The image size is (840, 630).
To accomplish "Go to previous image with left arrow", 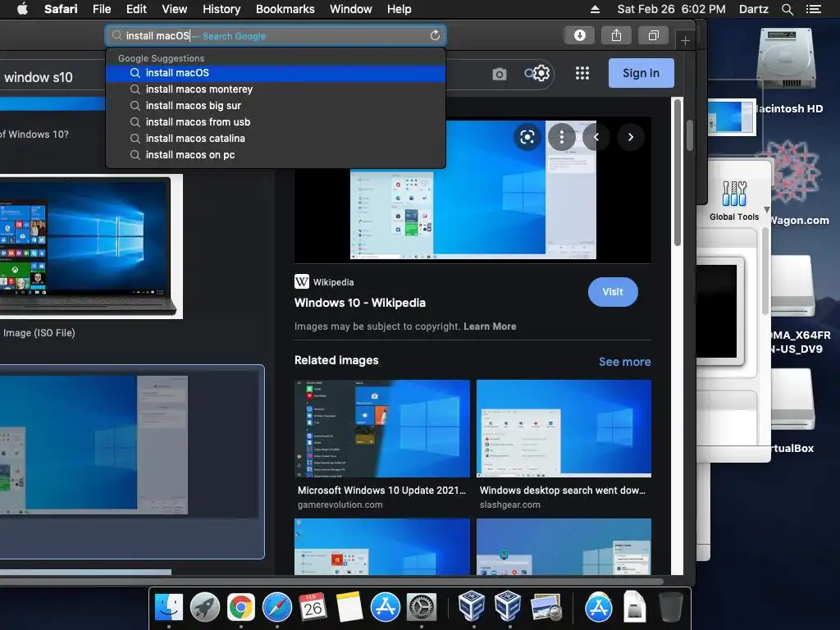I will 596,137.
